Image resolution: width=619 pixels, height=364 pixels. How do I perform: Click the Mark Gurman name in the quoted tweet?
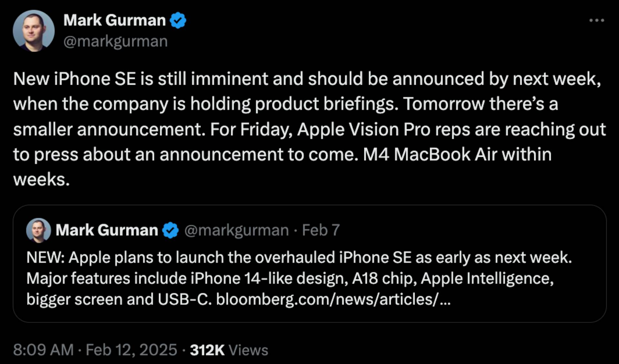(x=107, y=230)
